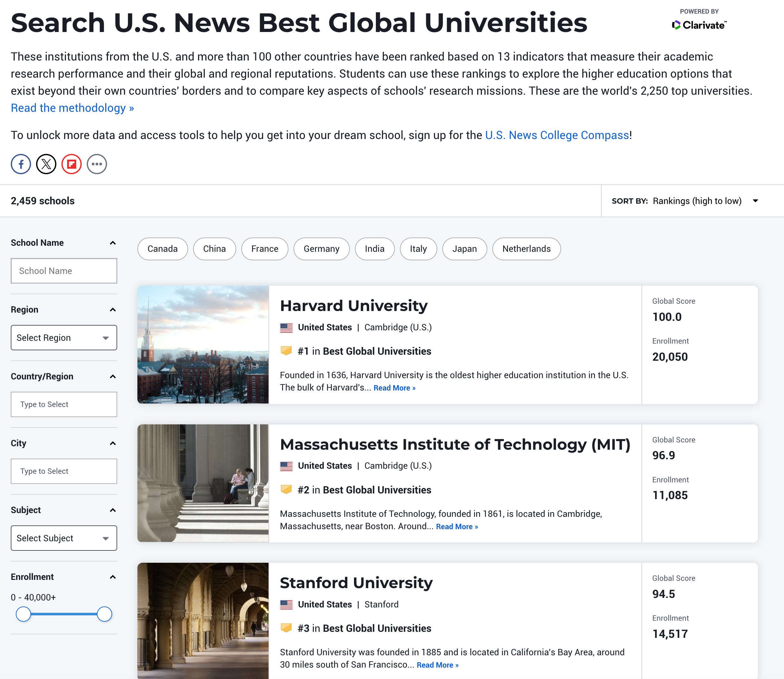Click the X (Twitter) share icon

click(x=46, y=164)
